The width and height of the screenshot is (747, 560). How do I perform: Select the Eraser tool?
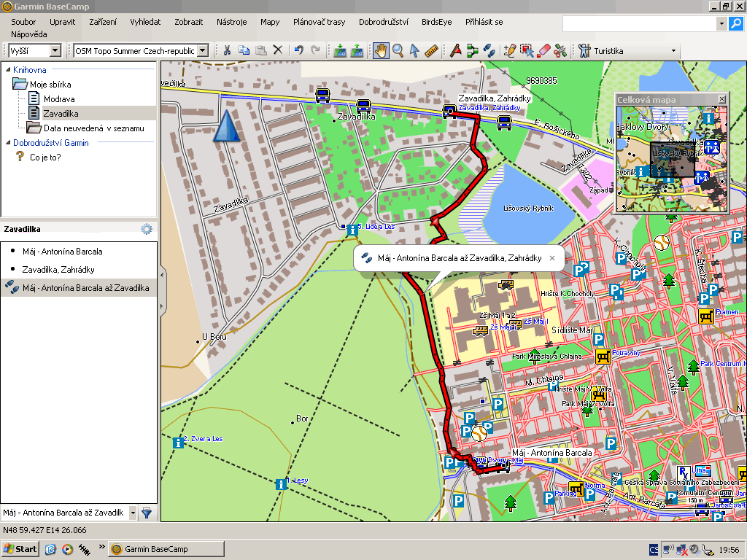(543, 50)
